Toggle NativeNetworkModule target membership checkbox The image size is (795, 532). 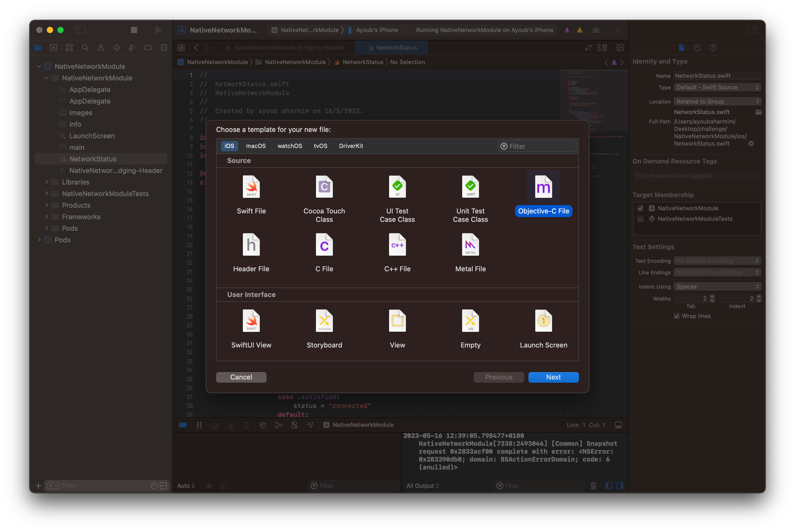(640, 208)
